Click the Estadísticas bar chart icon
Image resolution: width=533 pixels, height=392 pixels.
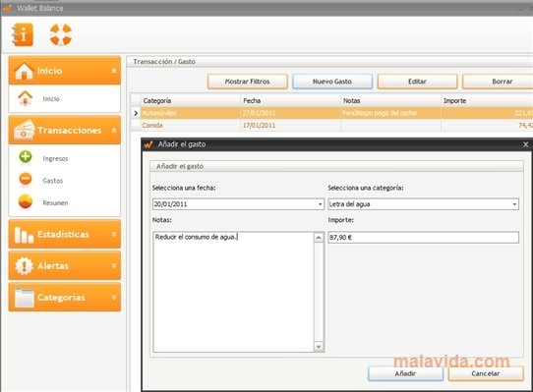24,235
